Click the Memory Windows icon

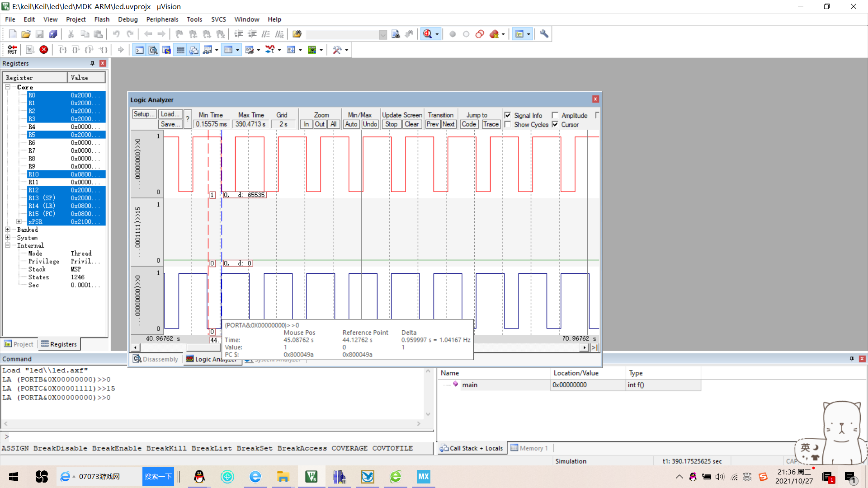click(229, 50)
